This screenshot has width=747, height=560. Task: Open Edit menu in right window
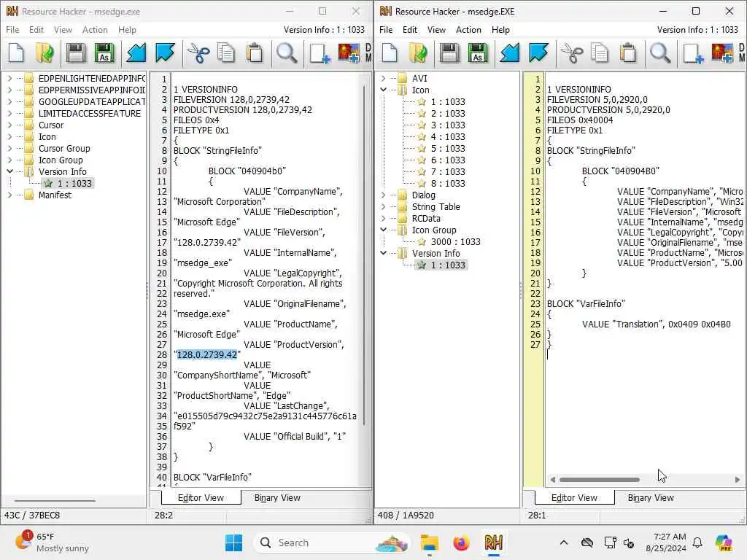pyautogui.click(x=410, y=29)
